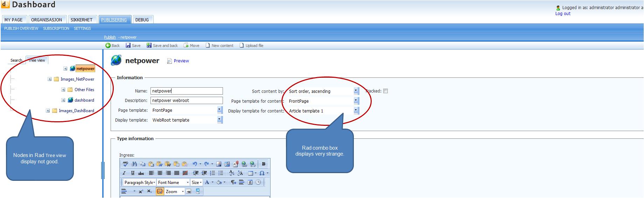
Task: Open Page template FrontPage dropdown
Action: (219, 110)
